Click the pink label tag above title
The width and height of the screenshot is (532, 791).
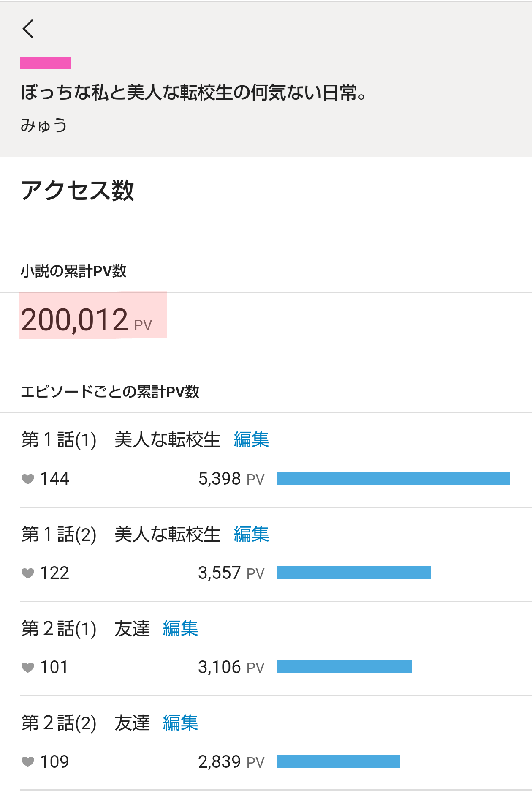(46, 63)
